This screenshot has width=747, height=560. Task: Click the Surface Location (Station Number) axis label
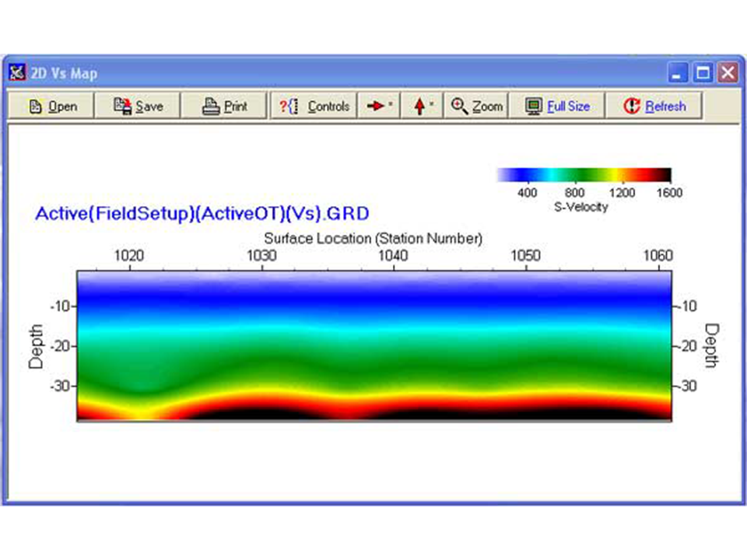[373, 238]
